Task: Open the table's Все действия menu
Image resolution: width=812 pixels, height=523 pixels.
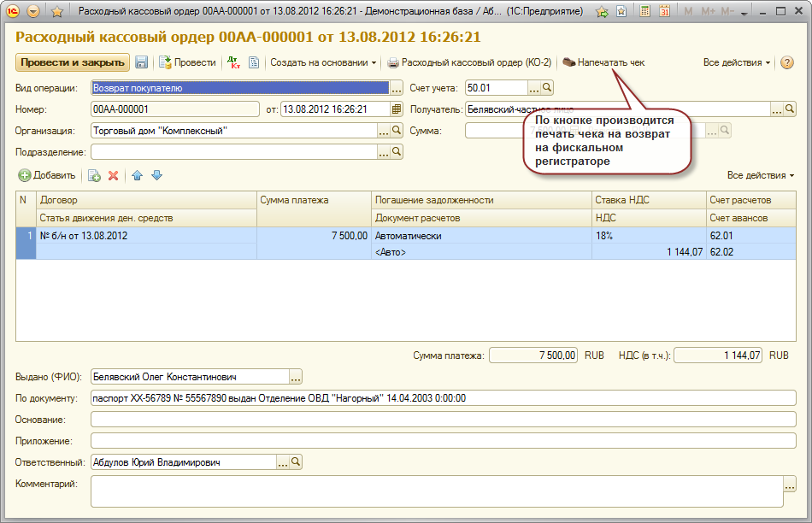Action: 760,175
